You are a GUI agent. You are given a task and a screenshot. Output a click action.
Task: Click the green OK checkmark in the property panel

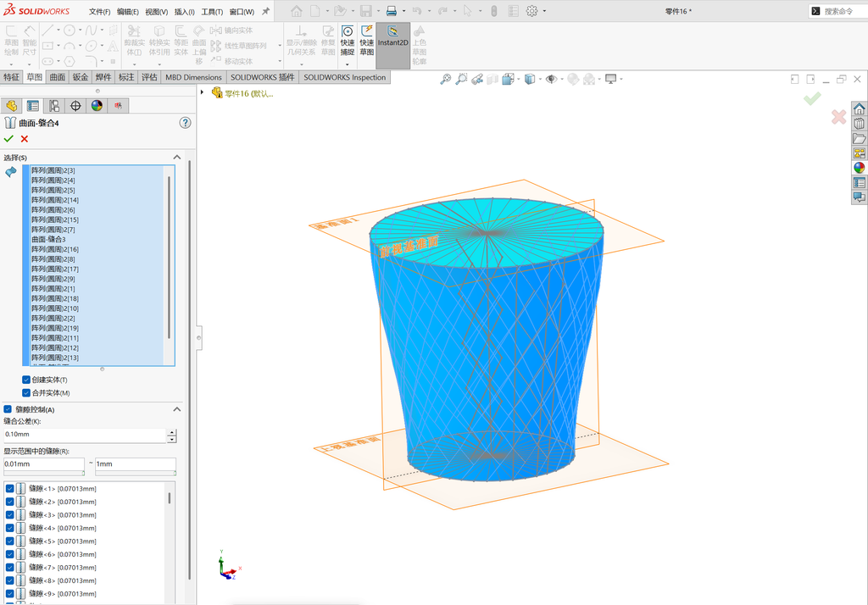[8, 139]
